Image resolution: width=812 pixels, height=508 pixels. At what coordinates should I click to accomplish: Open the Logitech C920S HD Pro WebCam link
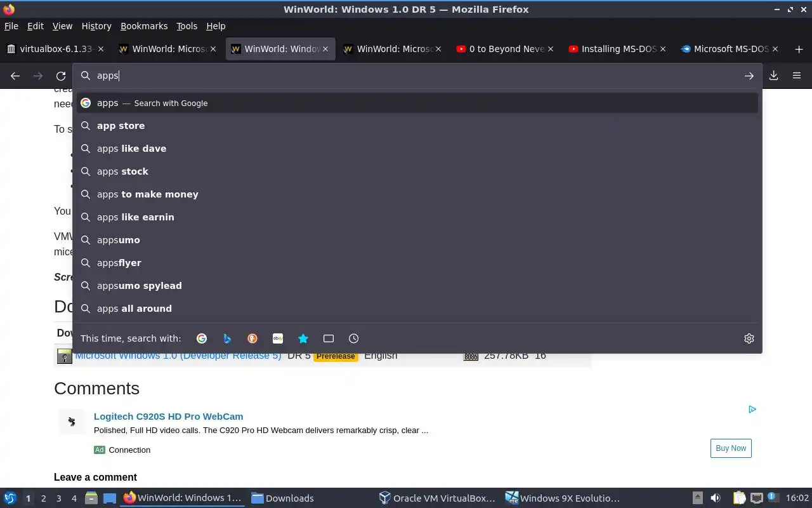click(168, 417)
